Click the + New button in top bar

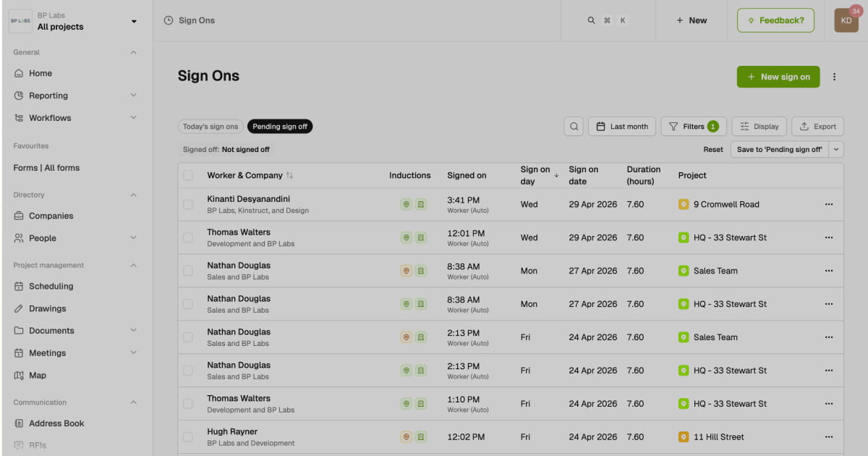(x=692, y=20)
